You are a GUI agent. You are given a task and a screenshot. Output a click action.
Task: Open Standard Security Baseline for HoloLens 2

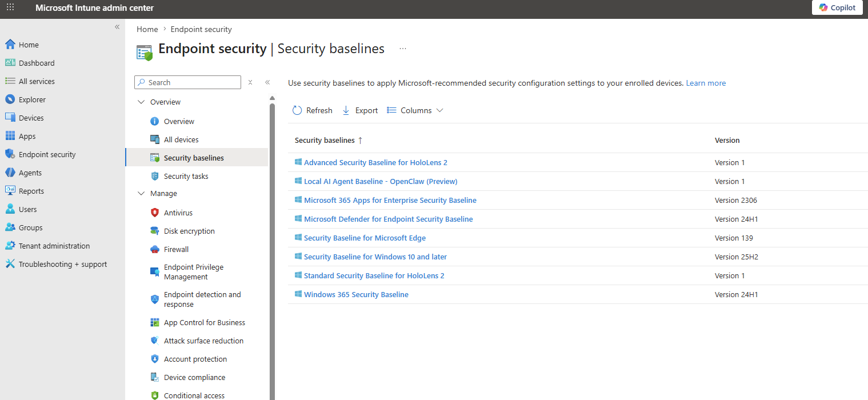click(374, 275)
